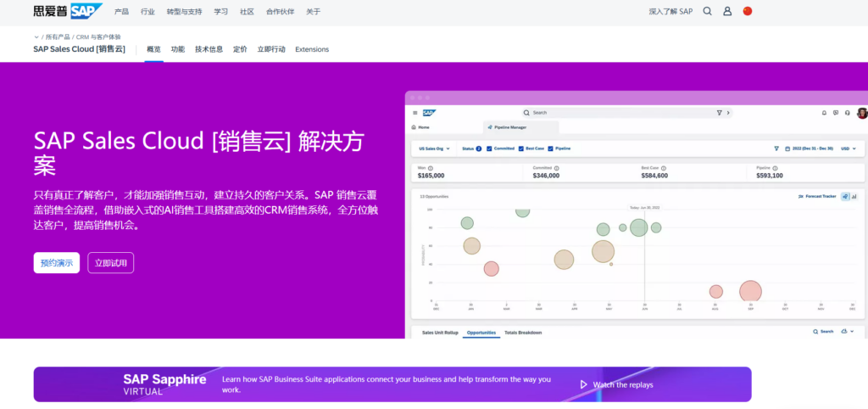Click the 预约演示 button
Viewport: 868px width, 409px height.
[57, 263]
